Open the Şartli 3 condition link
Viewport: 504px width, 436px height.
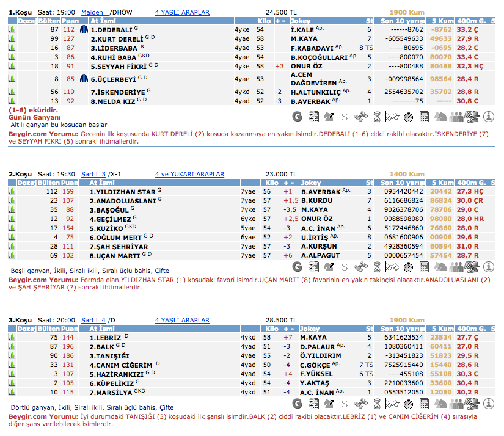[x=93, y=174]
